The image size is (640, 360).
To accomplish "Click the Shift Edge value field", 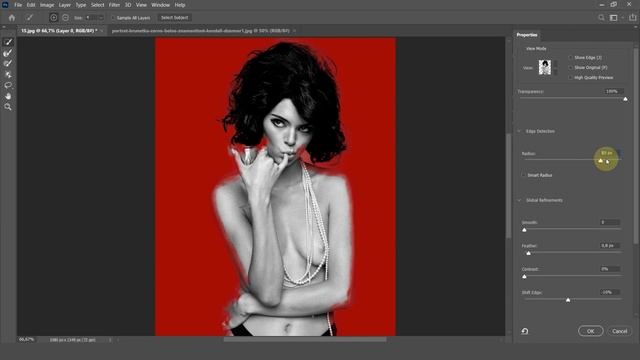I will pyautogui.click(x=610, y=292).
